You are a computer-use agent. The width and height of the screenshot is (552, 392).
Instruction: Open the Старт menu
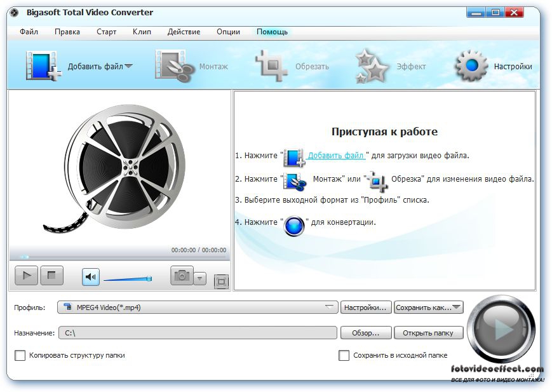106,32
